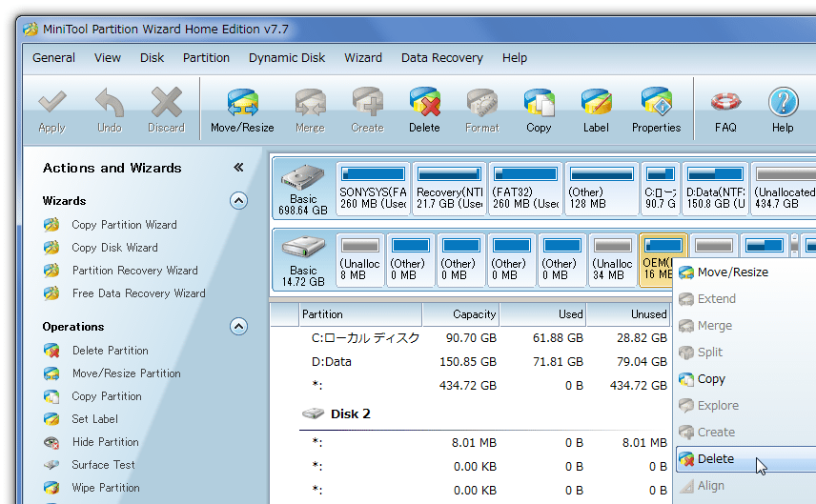Click the Label toolbar icon
Viewport: 816px width, 504px height.
[596, 102]
